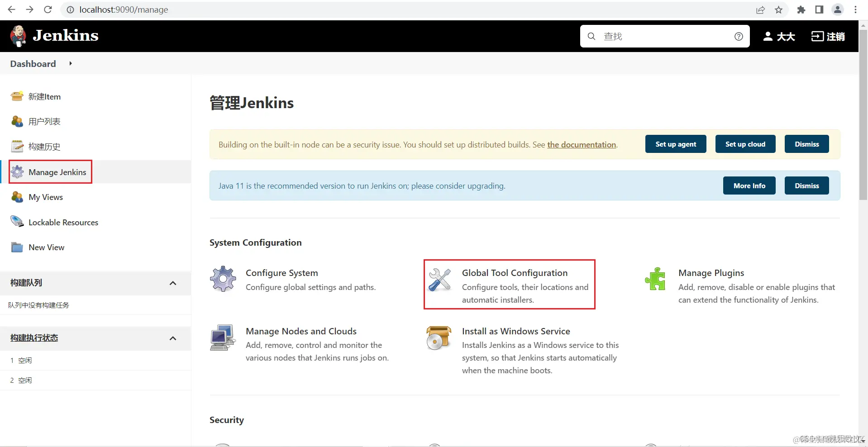Open the Global Tool Configuration title link
This screenshot has height=447, width=868.
pyautogui.click(x=515, y=273)
